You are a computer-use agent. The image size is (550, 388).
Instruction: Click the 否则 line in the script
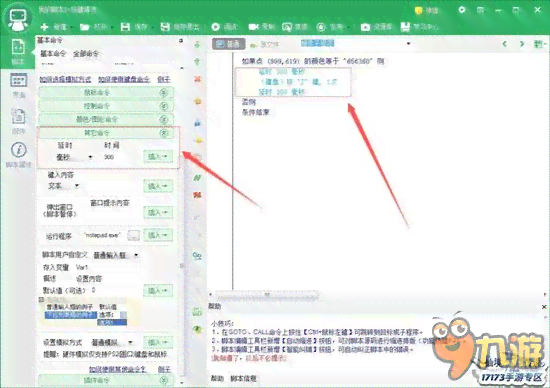click(249, 102)
